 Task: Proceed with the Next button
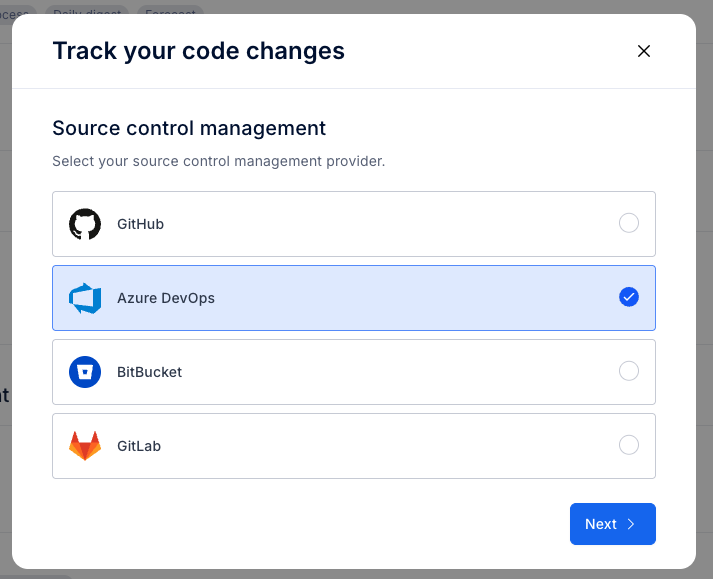pyautogui.click(x=613, y=524)
